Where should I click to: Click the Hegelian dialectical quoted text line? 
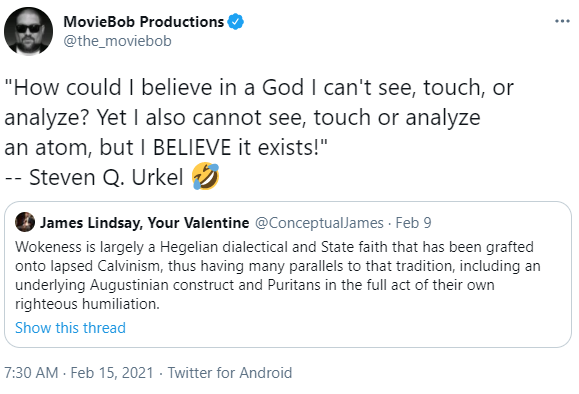coord(274,247)
